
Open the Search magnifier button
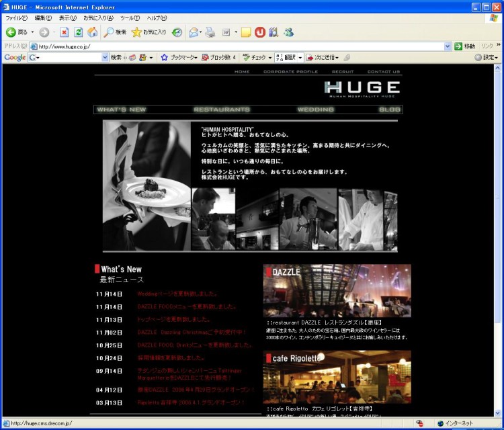pyautogui.click(x=115, y=32)
